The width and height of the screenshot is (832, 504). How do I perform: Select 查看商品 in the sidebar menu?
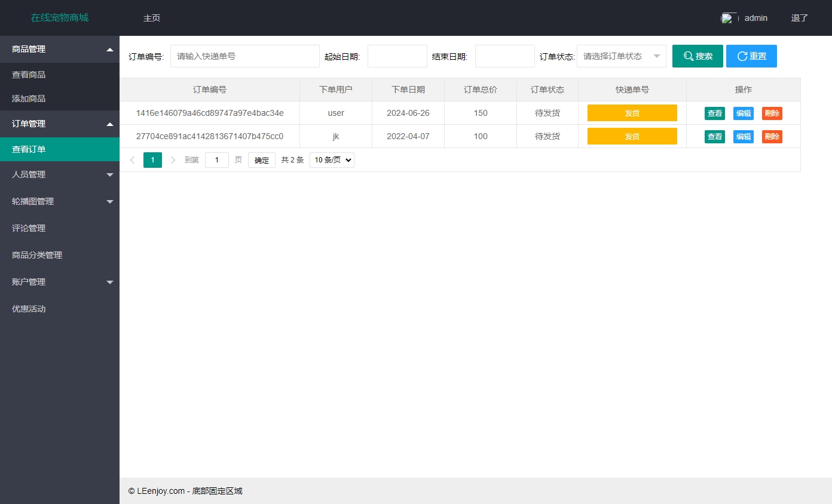point(60,74)
